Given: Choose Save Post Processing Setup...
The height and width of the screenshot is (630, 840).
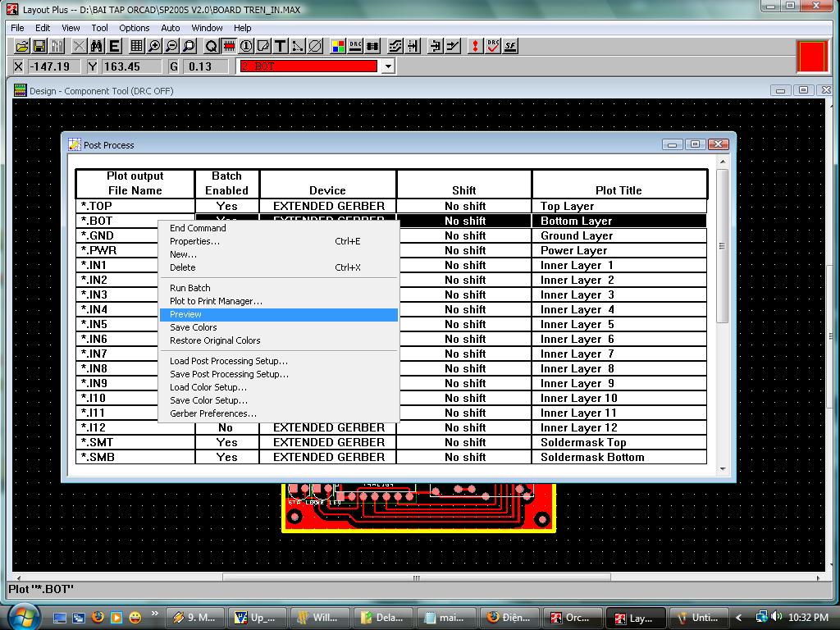Looking at the screenshot, I should pos(279,374).
